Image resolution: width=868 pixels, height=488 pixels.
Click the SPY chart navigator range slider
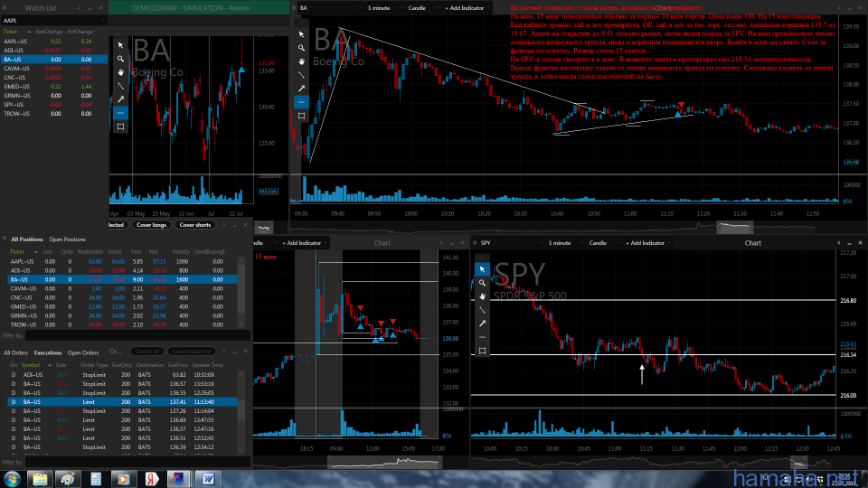798,462
